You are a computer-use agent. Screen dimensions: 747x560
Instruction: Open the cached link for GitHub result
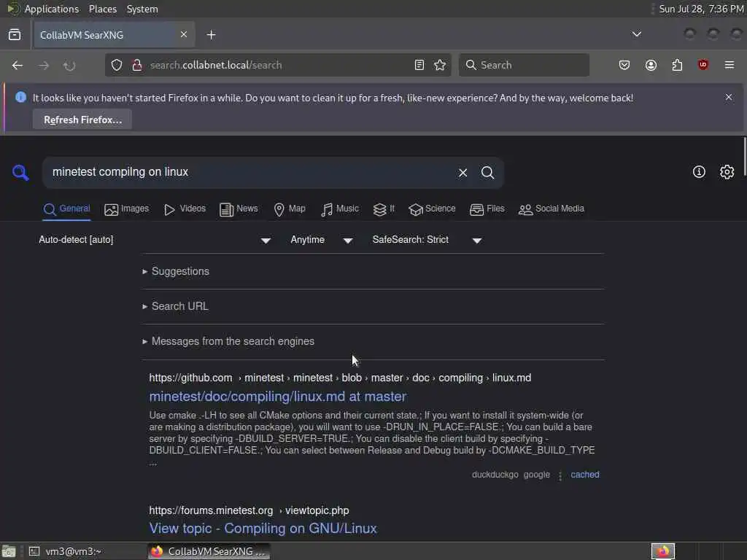(x=585, y=475)
